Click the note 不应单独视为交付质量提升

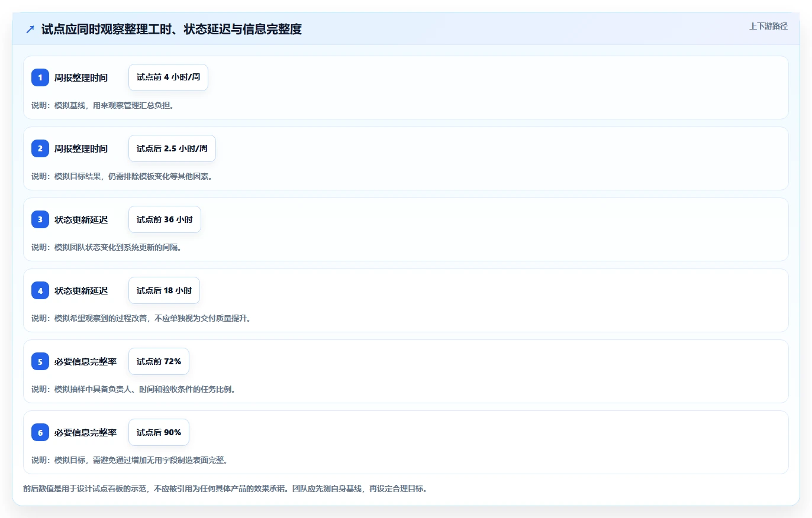click(x=141, y=318)
